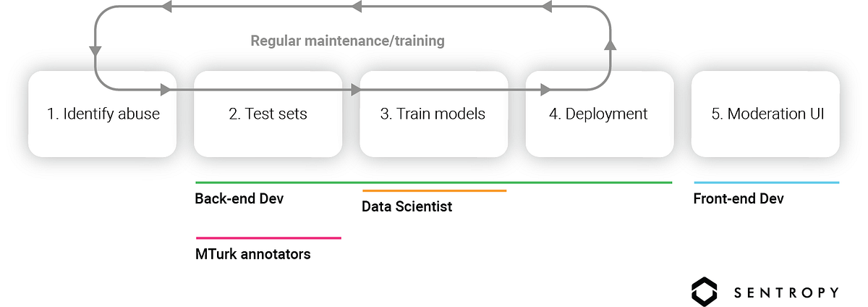This screenshot has height=307, width=868.
Task: Click the Sentropy hexagon logo icon
Action: pos(705,292)
